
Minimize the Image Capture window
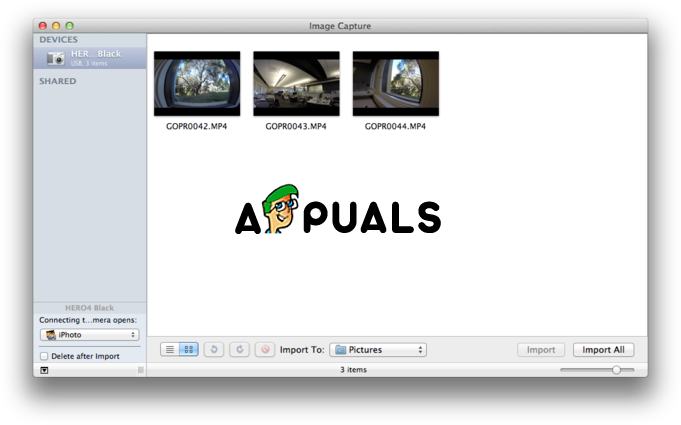pyautogui.click(x=56, y=26)
